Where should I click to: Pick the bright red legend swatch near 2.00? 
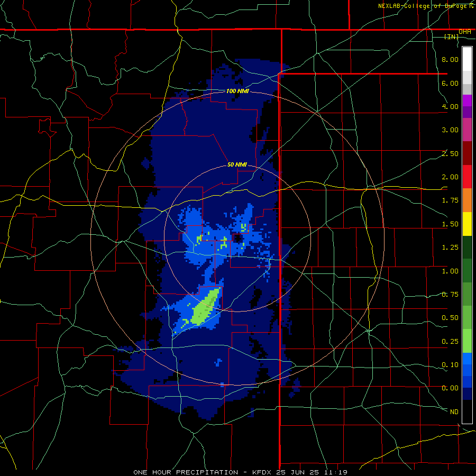[x=467, y=177]
